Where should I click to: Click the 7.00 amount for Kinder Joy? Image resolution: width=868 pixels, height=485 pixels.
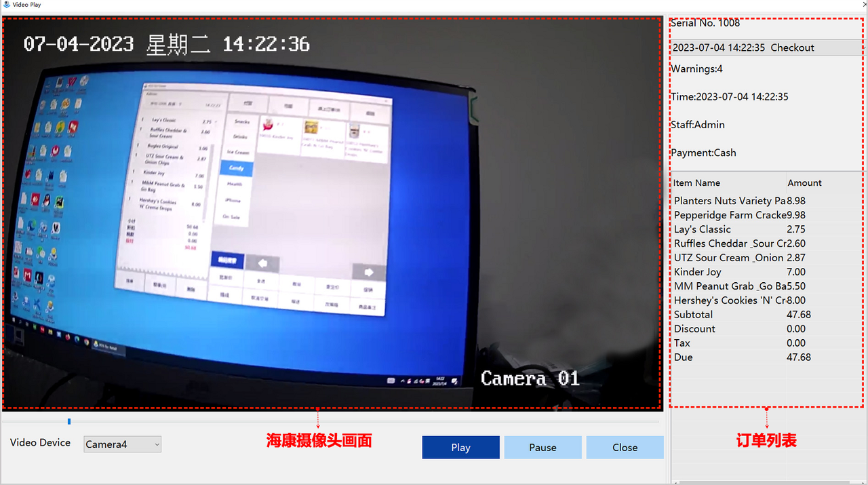[x=796, y=272]
